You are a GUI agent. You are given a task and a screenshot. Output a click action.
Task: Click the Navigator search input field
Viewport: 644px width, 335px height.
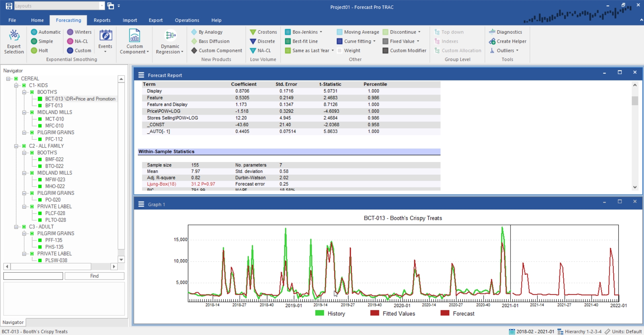[x=33, y=276]
